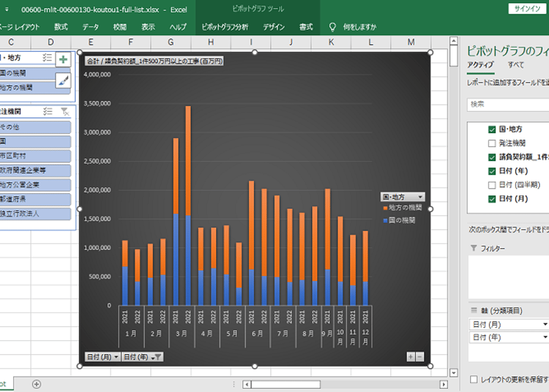Toggle multi-select in 発注機関 slicer
The width and height of the screenshot is (549, 392).
click(48, 112)
